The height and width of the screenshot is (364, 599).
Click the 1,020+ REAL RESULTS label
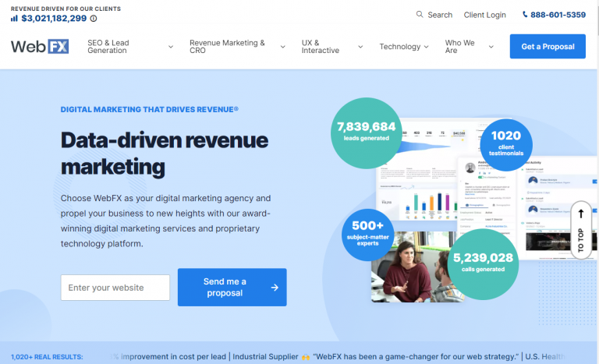(47, 357)
